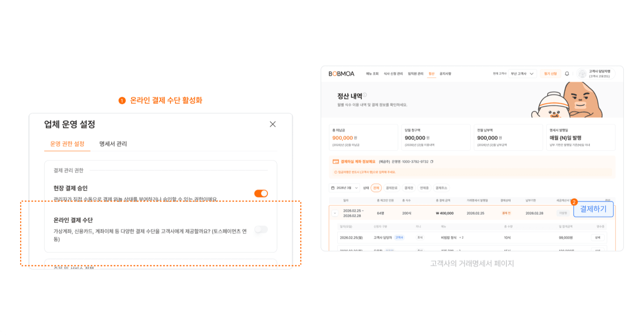Click the 총 미납금 900,000 amount

(343, 138)
